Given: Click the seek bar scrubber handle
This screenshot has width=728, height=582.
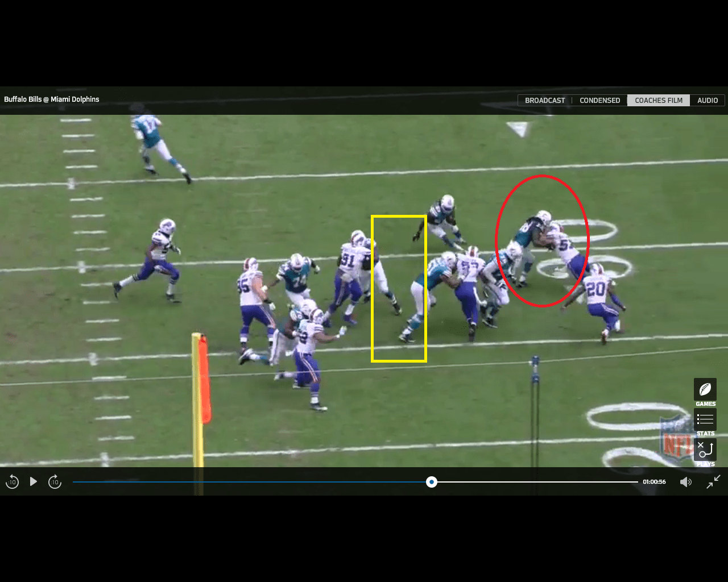Looking at the screenshot, I should [432, 482].
